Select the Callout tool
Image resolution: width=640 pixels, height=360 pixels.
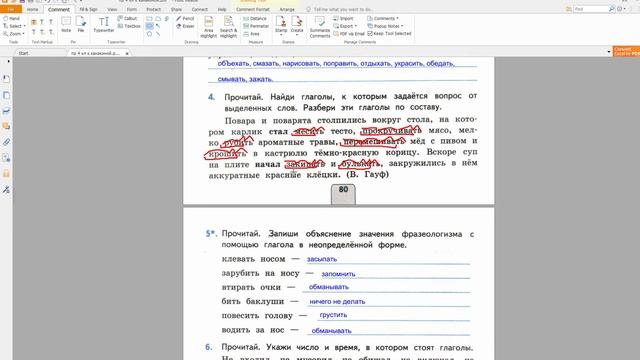tap(127, 18)
